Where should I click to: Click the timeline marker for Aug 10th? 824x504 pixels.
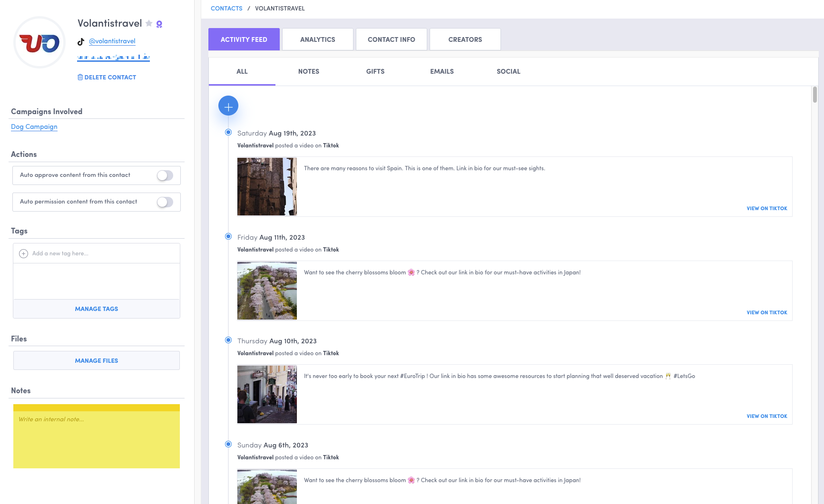pyautogui.click(x=228, y=340)
